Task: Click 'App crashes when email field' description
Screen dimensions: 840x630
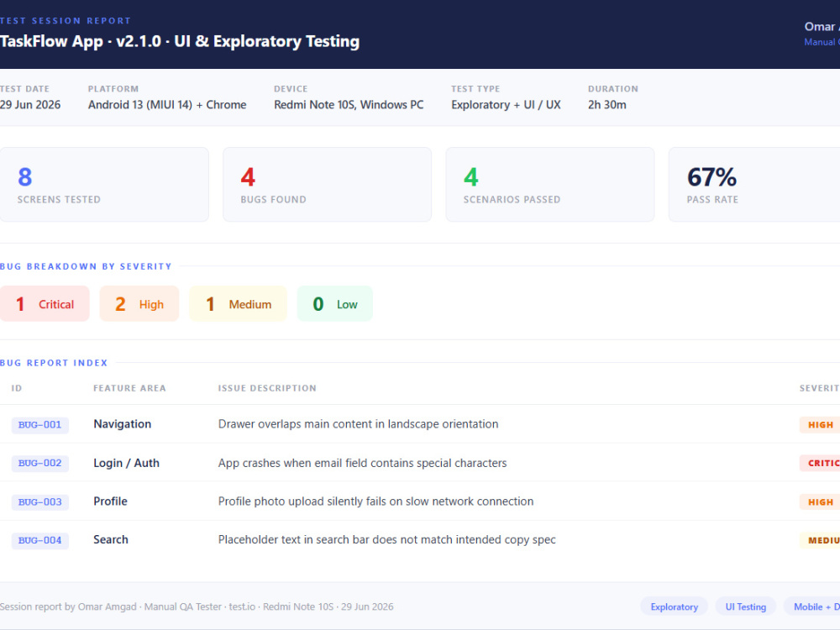Action: pos(362,463)
